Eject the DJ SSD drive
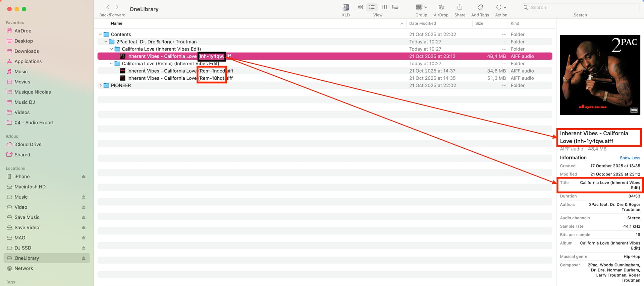Screen dimensions: 644x286 coord(84,248)
